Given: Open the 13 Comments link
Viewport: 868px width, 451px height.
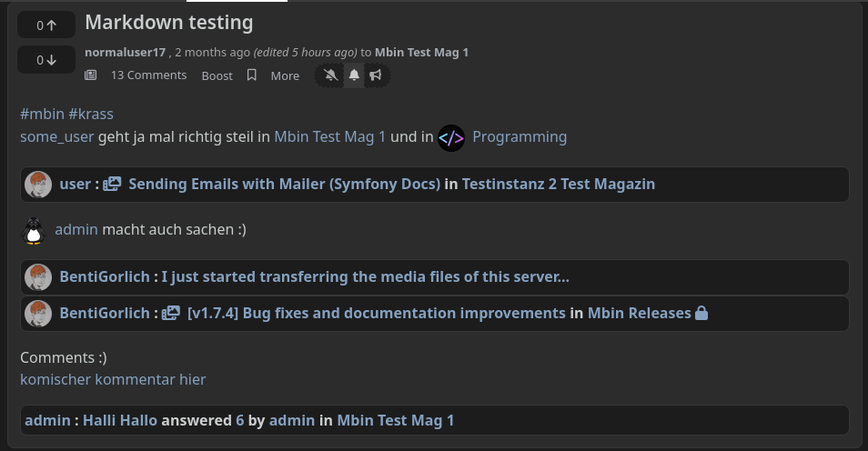Looking at the screenshot, I should 148,75.
